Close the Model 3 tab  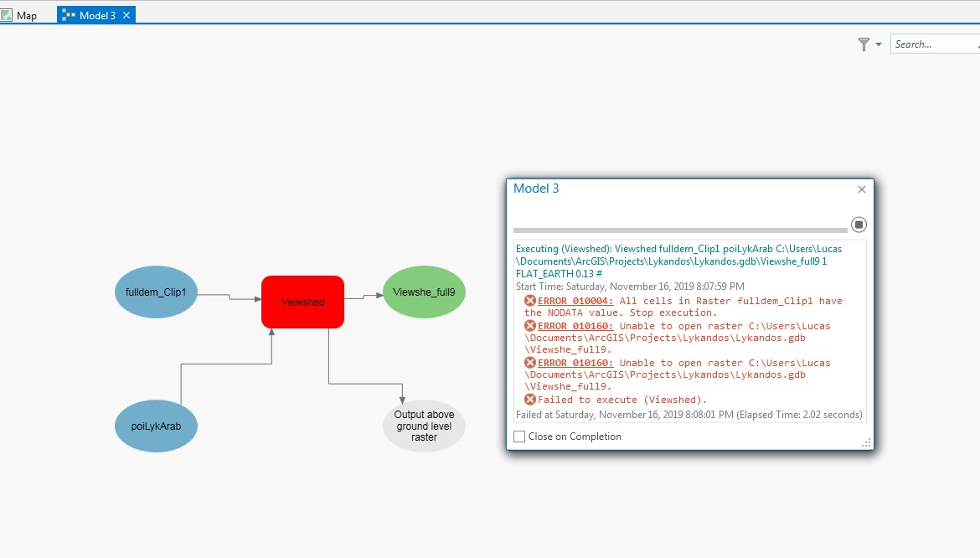[126, 15]
